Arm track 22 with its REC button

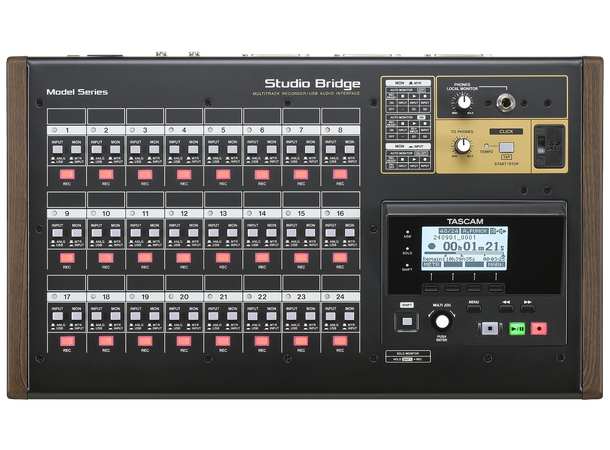pyautogui.click(x=262, y=341)
